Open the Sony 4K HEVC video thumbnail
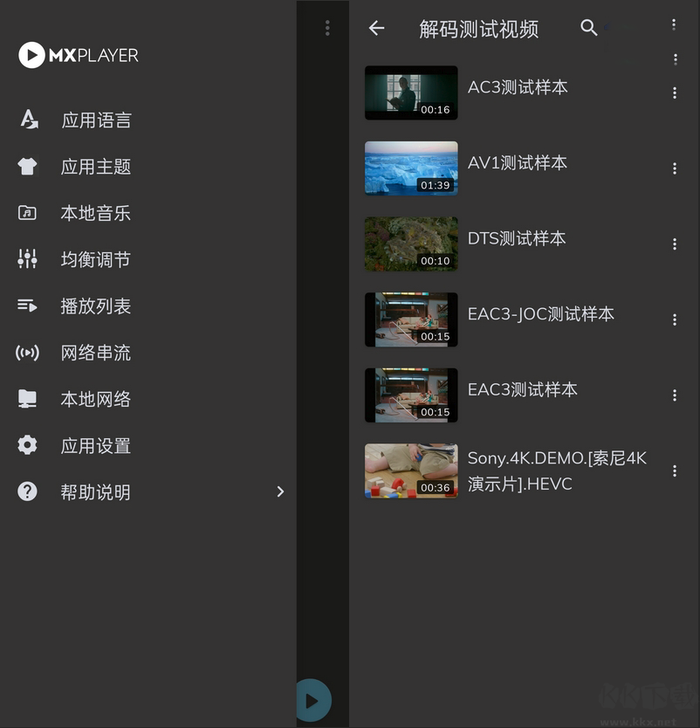Screen dimensions: 700x728 point(410,470)
